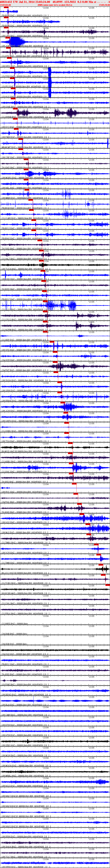Select the CN.VGZ HHZ station label
The image size is (110, 868).
coord(25,654)
